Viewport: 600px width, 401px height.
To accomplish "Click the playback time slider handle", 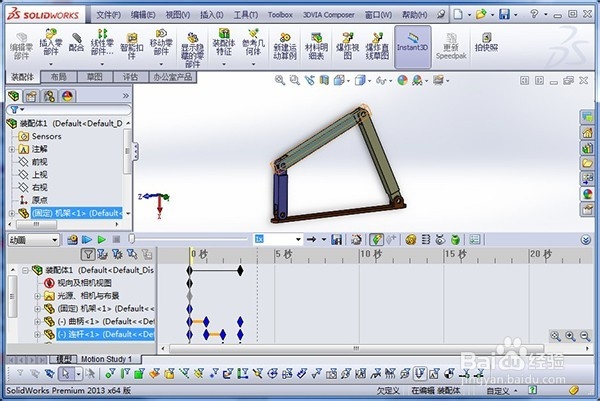I will pyautogui.click(x=132, y=239).
